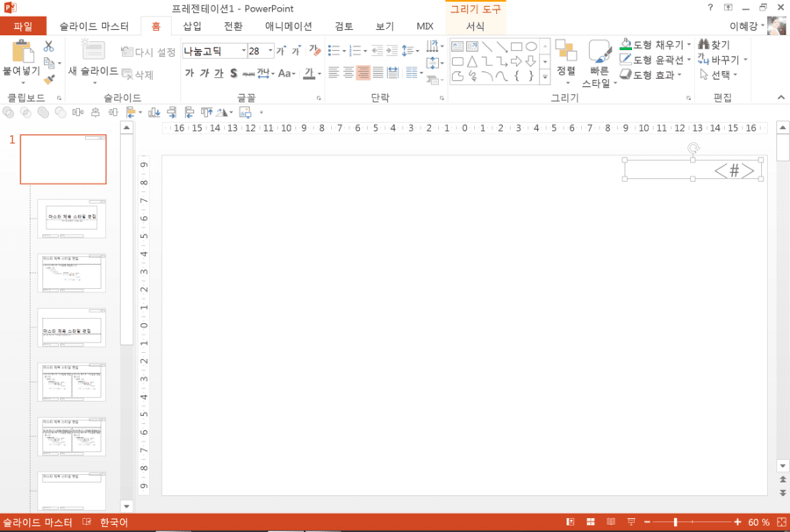Click the Cut scissors icon
The height and width of the screenshot is (532, 790).
pyautogui.click(x=48, y=47)
